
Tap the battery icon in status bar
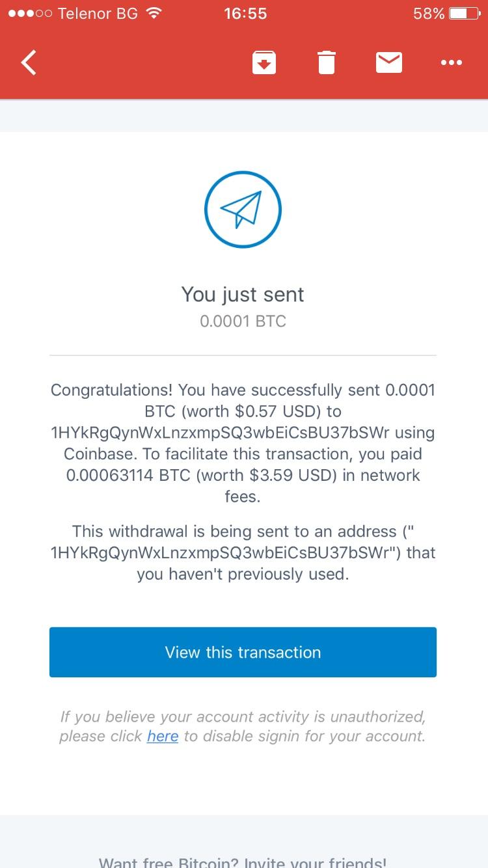tap(464, 14)
